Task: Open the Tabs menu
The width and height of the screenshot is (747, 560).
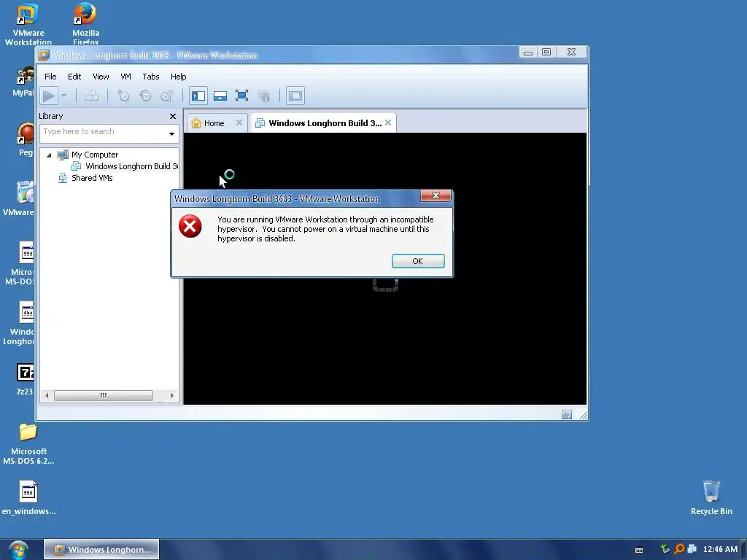Action: pyautogui.click(x=150, y=77)
